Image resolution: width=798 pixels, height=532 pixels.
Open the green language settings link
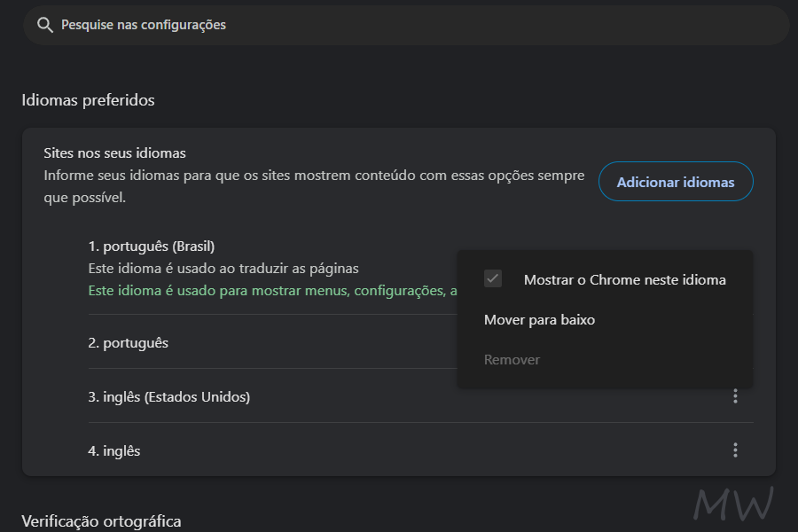[266, 290]
